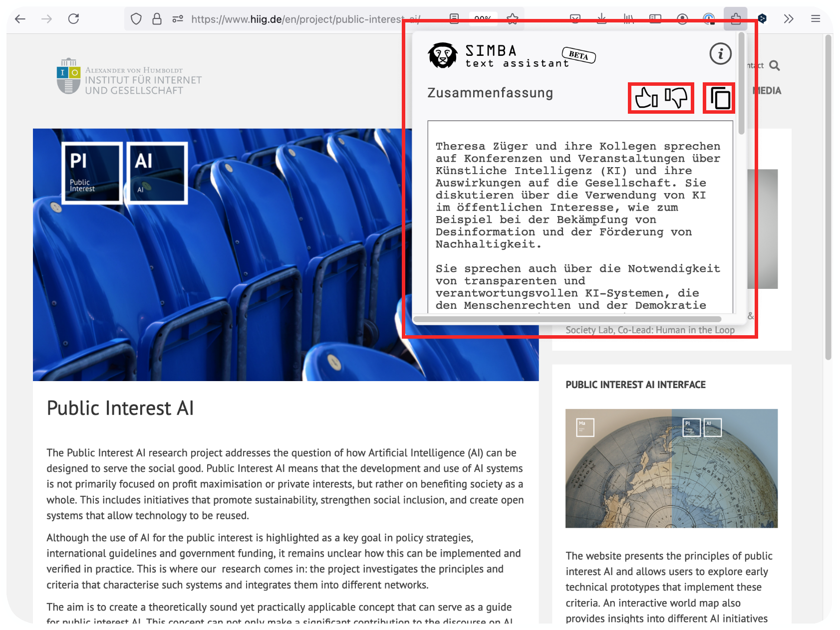The height and width of the screenshot is (630, 840).
Task: Toggle the sidebar icon in toolbar
Action: (655, 19)
